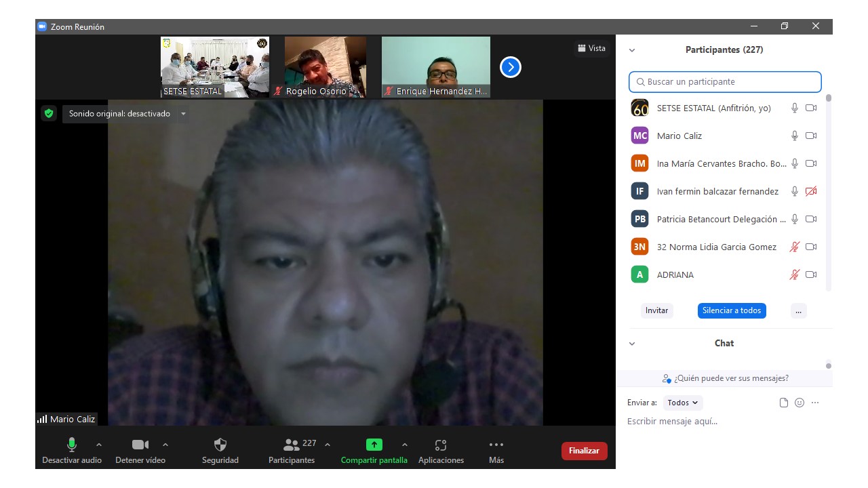868x488 pixels.
Task: Open audio options arrow beside Desactivar audio
Action: click(99, 445)
